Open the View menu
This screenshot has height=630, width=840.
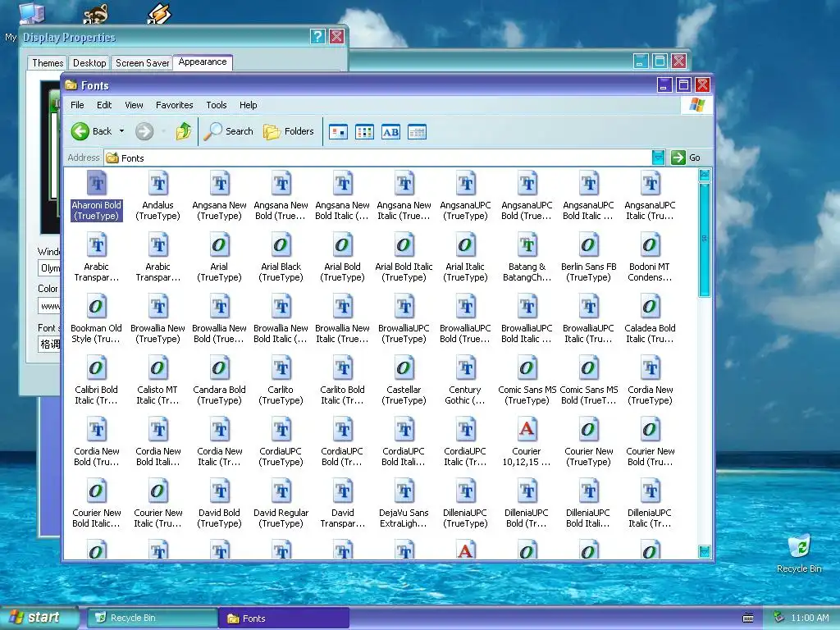[x=134, y=105]
